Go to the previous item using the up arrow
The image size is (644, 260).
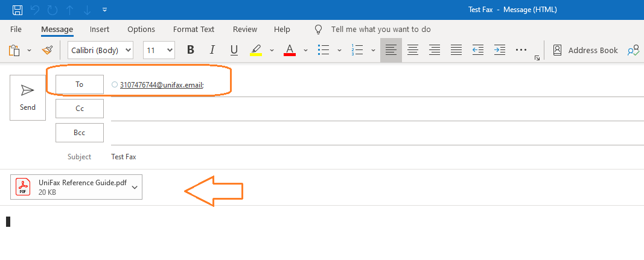(x=69, y=10)
